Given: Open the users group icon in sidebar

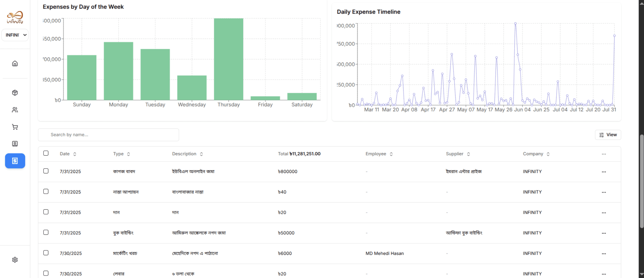Looking at the screenshot, I should pyautogui.click(x=15, y=110).
